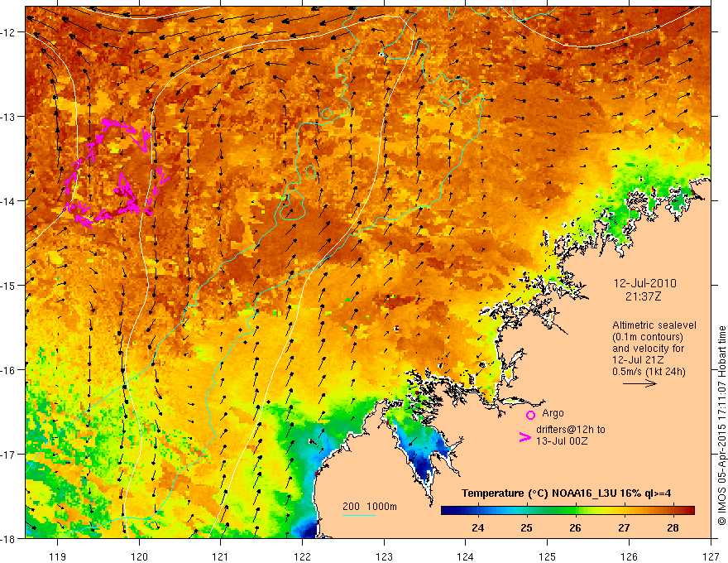Screen dimensions: 728x563
Task: Click the '200 1000m' bathymetry legend label
Action: [370, 507]
